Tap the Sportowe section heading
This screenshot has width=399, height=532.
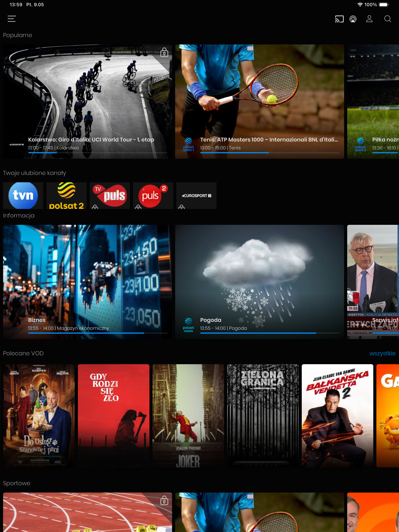coord(17,483)
